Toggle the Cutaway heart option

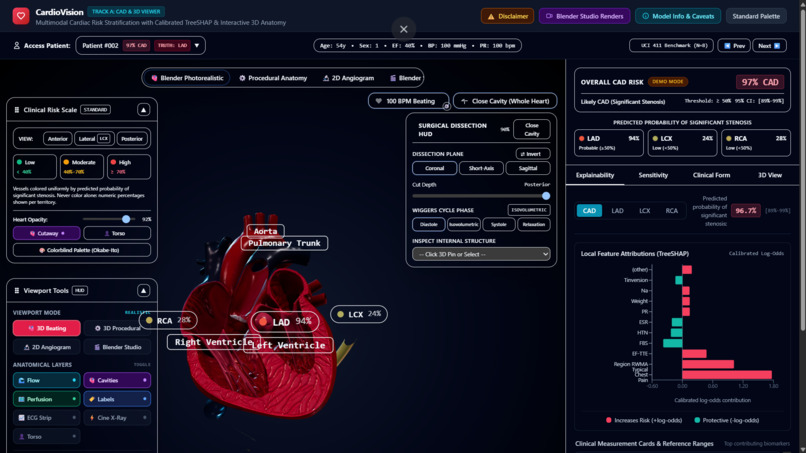click(46, 233)
